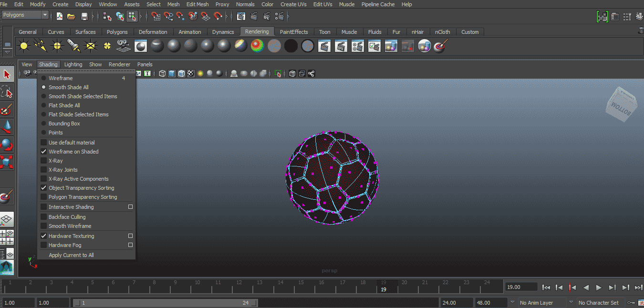The height and width of the screenshot is (308, 644).
Task: Open the No Anim Layer dropdown arrow
Action: click(x=513, y=302)
